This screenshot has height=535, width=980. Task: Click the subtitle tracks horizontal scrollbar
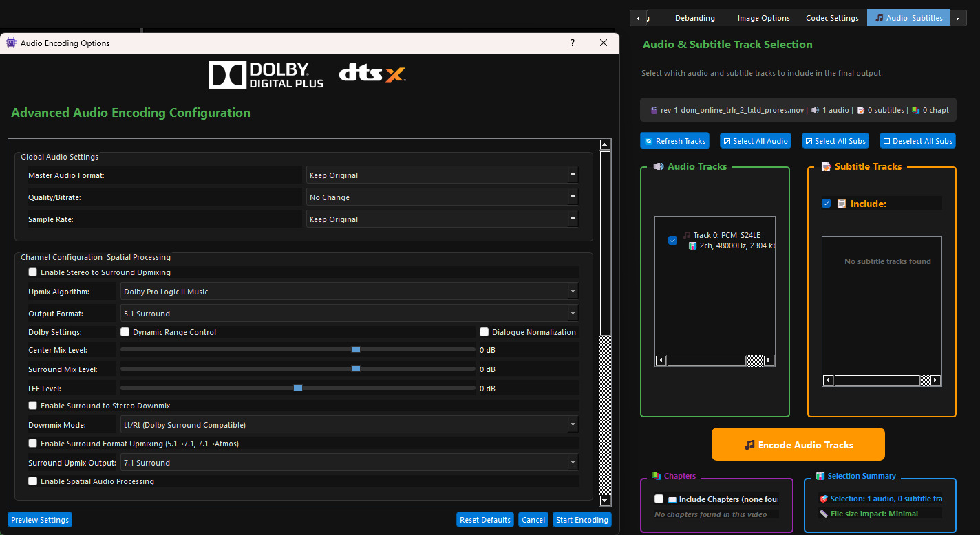882,380
